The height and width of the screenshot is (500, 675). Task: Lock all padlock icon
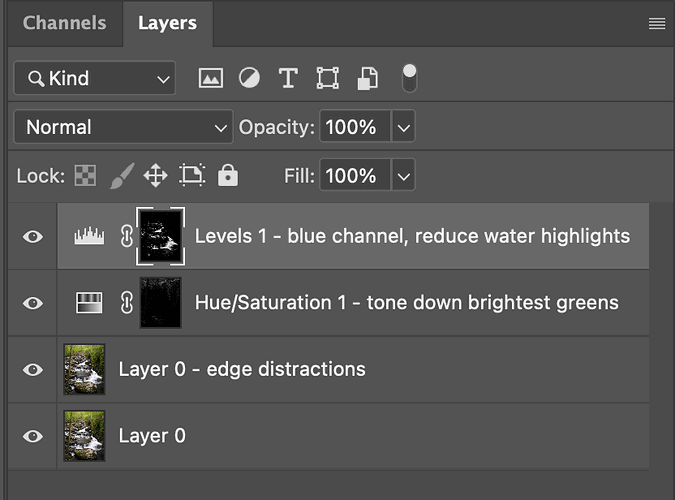pos(228,177)
